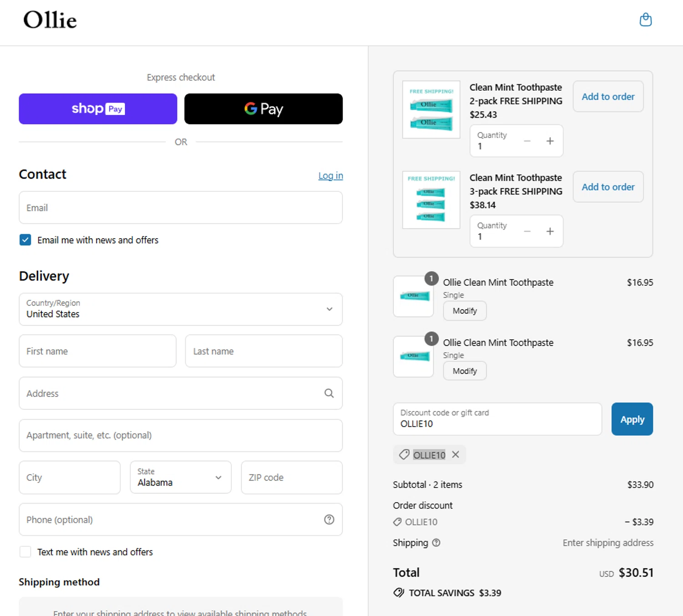
Task: Focus the Address field
Action: 181,393
